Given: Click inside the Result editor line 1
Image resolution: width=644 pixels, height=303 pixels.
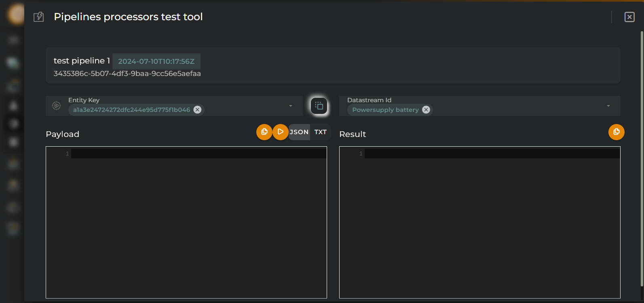Looking at the screenshot, I should coord(492,154).
